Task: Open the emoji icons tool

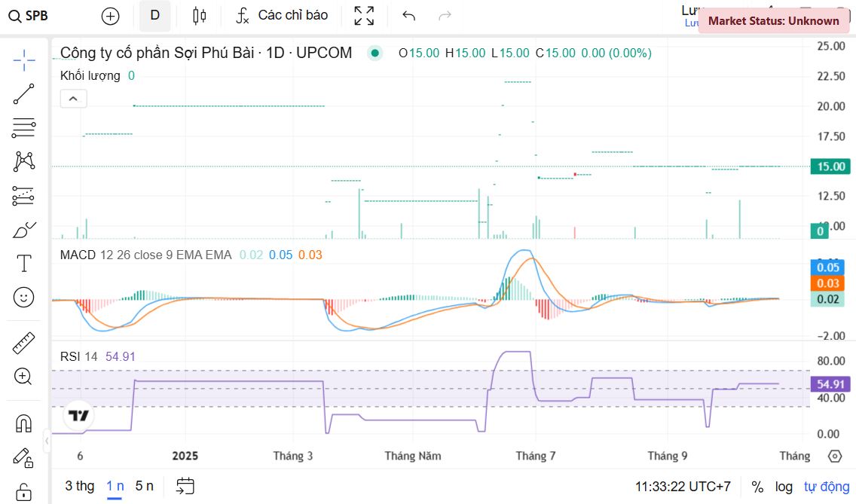Action: [24, 298]
